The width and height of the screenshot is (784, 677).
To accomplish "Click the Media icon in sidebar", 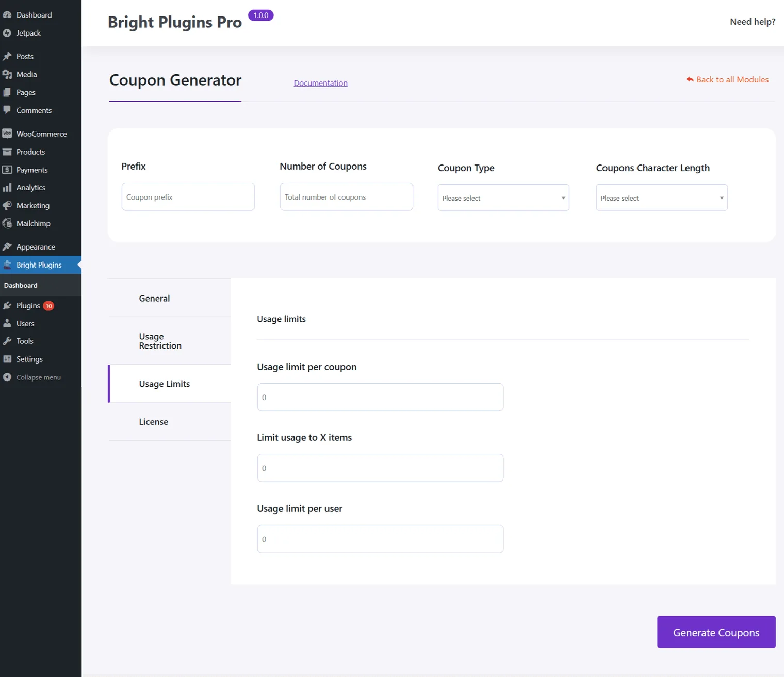I will pyautogui.click(x=7, y=74).
